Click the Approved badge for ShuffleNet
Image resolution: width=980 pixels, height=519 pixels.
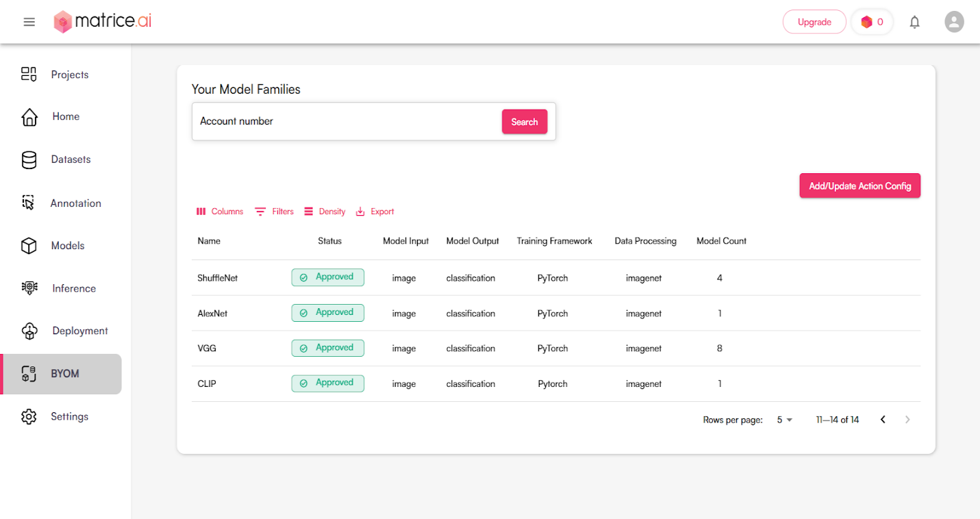point(328,277)
